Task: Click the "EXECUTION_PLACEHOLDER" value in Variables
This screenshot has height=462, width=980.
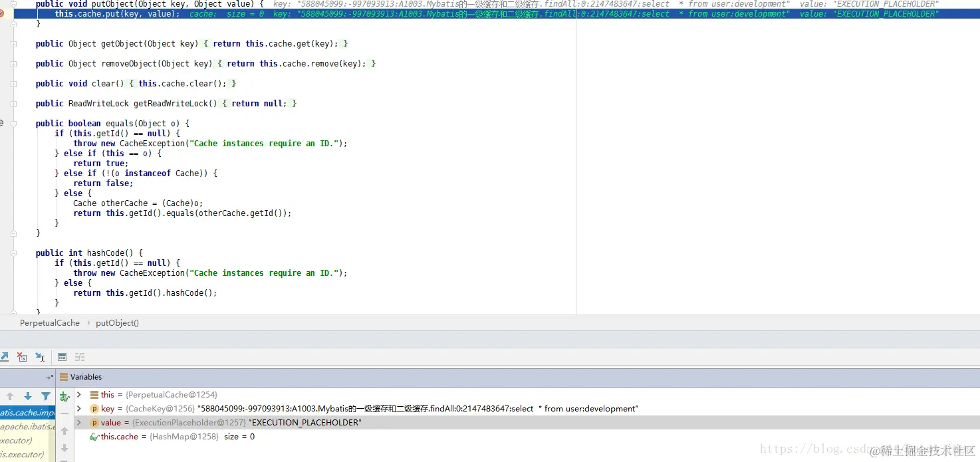Action: click(305, 423)
